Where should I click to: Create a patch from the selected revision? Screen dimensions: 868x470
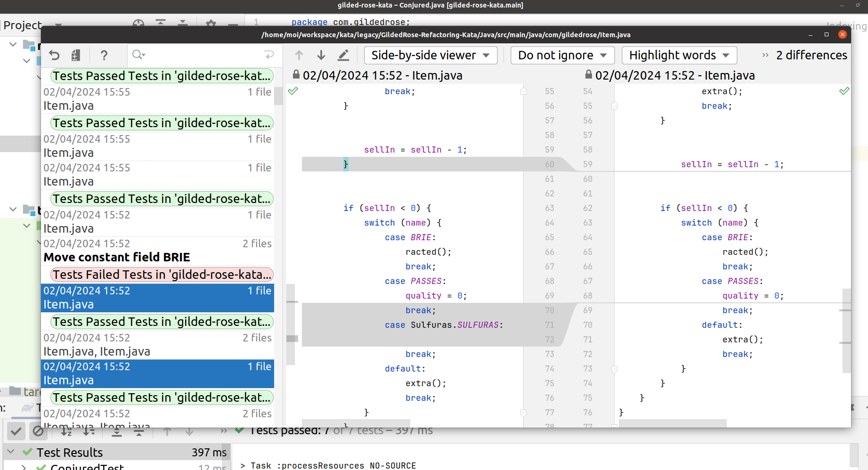point(76,55)
